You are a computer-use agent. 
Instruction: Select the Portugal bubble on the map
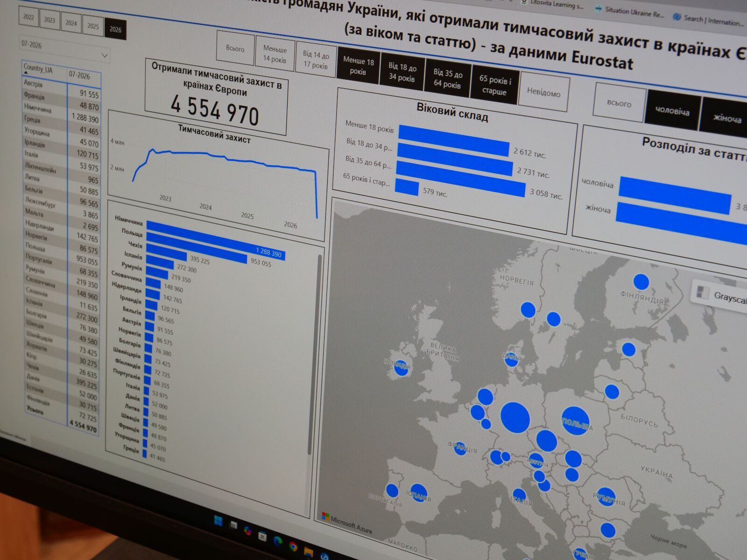[392, 490]
